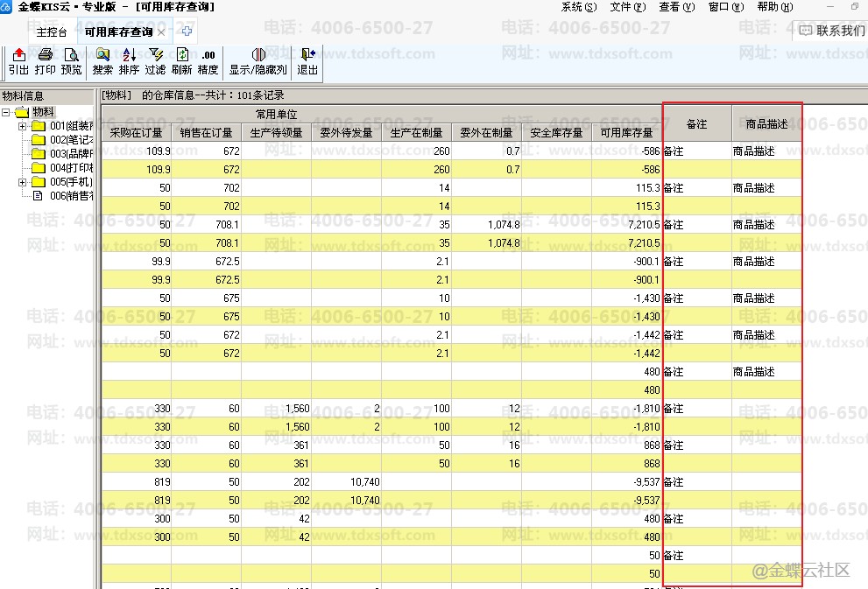
Task: Click the 联系我们 button
Action: (x=831, y=31)
